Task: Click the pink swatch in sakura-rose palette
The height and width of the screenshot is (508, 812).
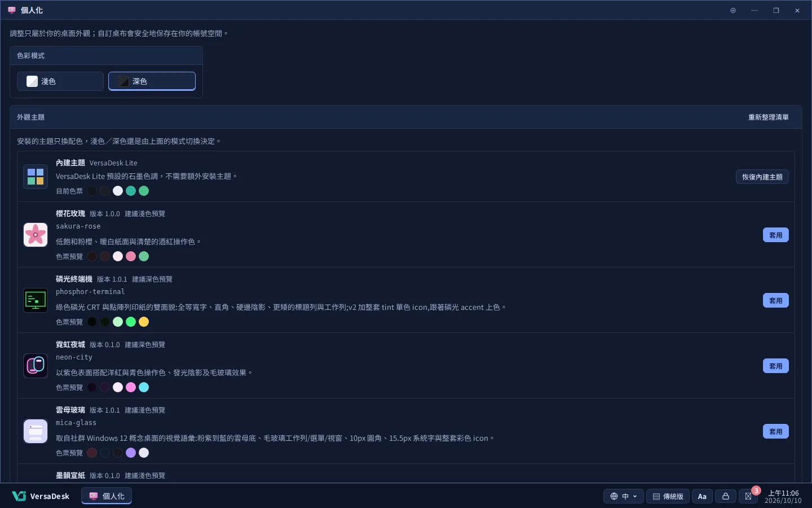Action: click(x=131, y=256)
